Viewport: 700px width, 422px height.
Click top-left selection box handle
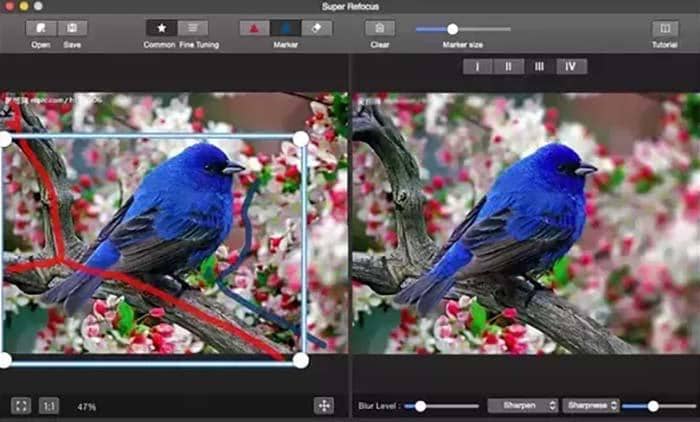(4, 139)
